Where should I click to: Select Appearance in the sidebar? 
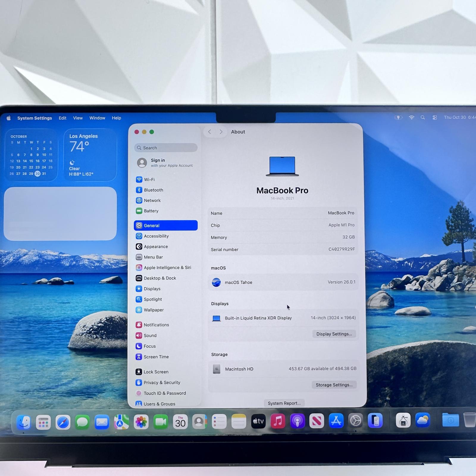pos(156,246)
